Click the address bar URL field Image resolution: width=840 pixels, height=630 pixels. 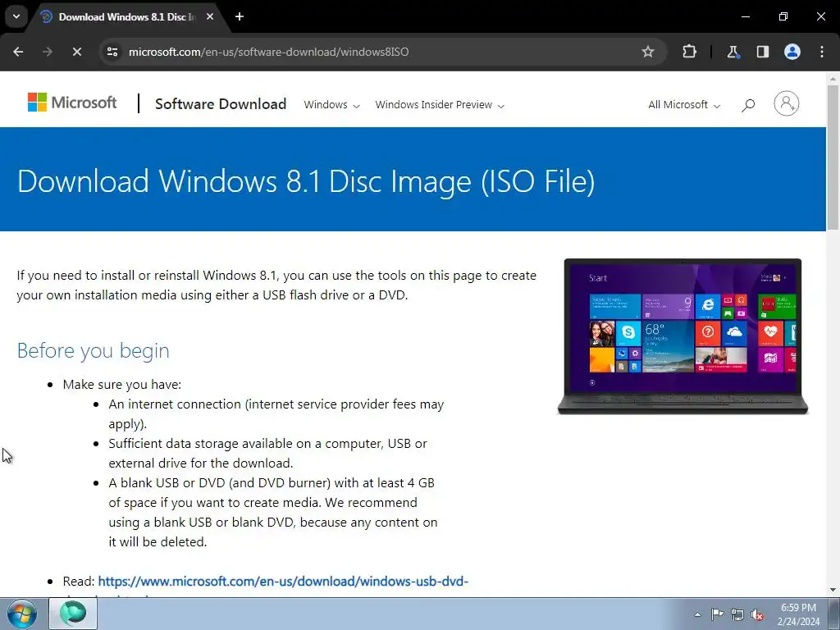pyautogui.click(x=384, y=52)
